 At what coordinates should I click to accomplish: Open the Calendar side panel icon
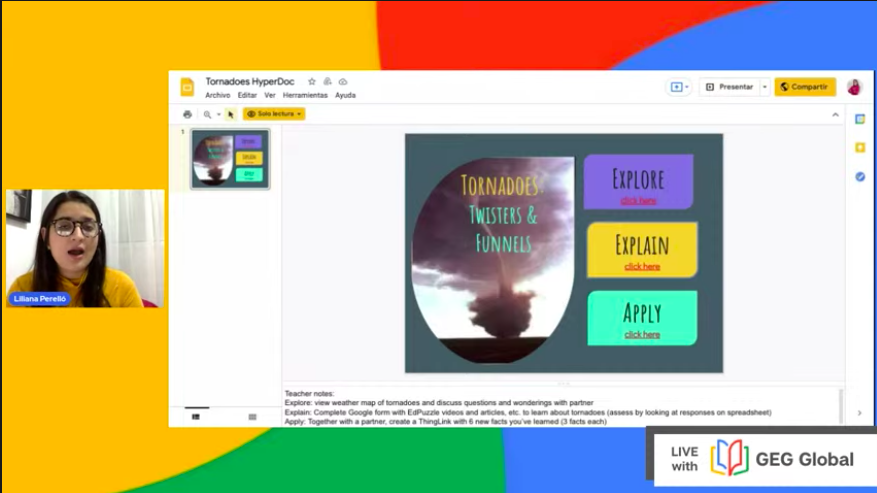tap(860, 119)
